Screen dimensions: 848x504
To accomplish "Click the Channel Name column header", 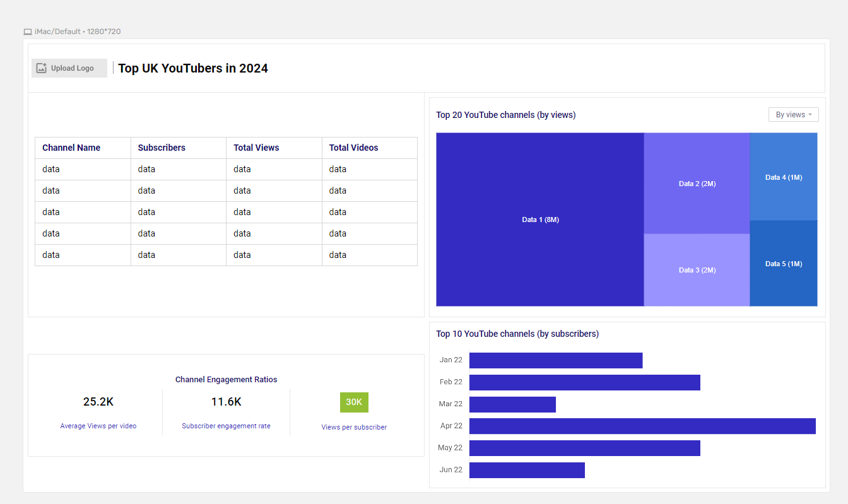I will point(71,148).
